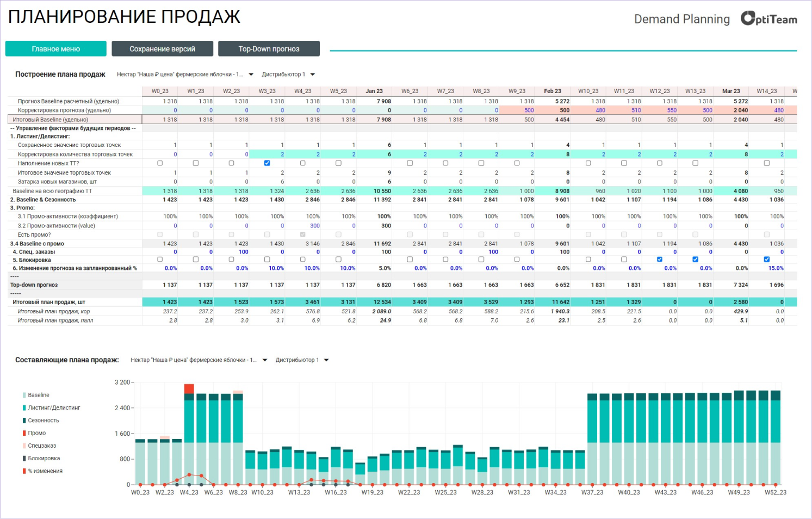Check Наполнение новых ТТ checkbox for W0_23
The height and width of the screenshot is (519, 812).
pos(160,163)
